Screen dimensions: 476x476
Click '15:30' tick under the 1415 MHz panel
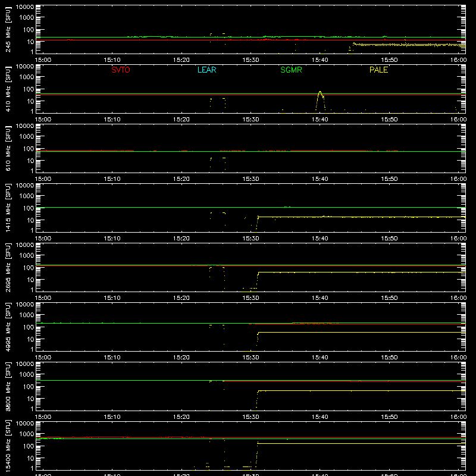pyautogui.click(x=250, y=239)
